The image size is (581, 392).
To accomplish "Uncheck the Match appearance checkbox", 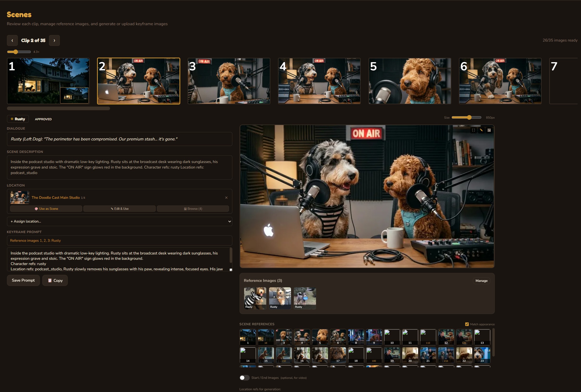I will point(467,324).
